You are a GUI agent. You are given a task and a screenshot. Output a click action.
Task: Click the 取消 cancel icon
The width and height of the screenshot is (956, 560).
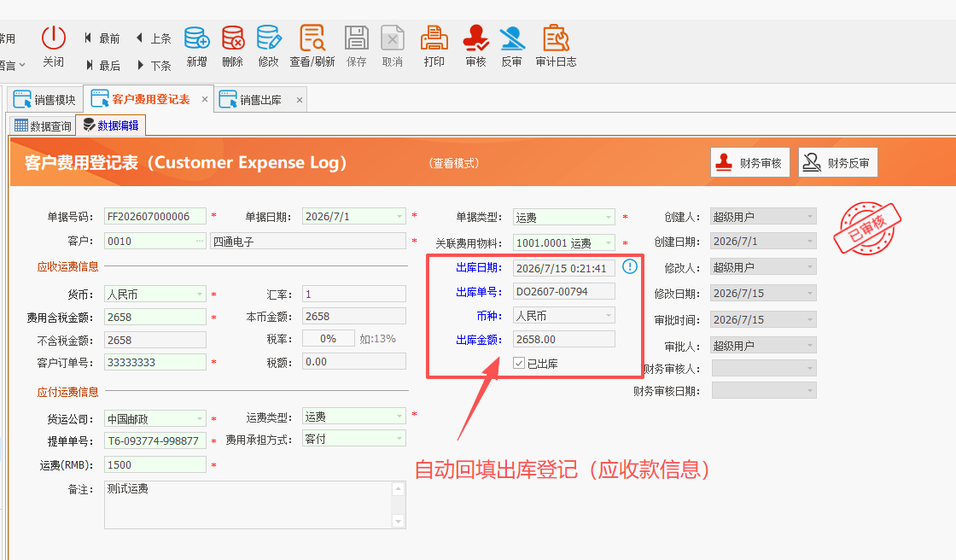coord(392,38)
